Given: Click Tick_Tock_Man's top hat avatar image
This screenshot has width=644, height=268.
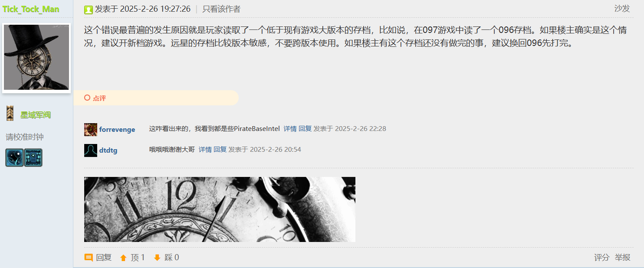Looking at the screenshot, I should coord(36,58).
